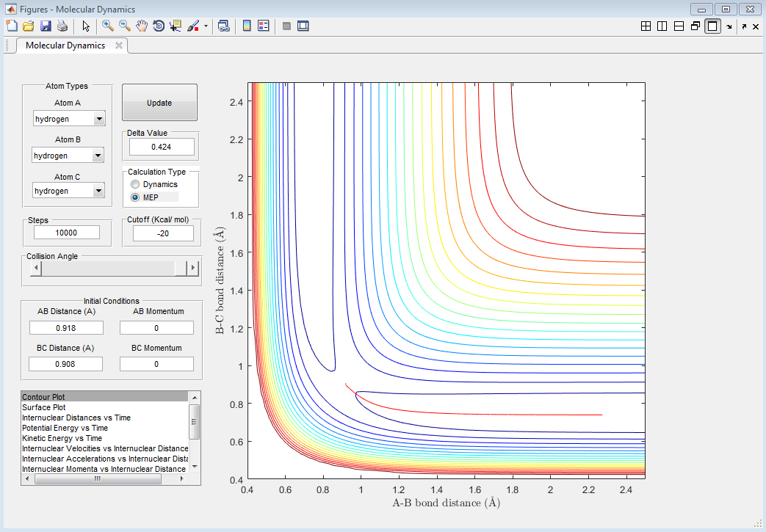Image resolution: width=766 pixels, height=532 pixels.
Task: Enable the Data Cursor tool
Action: click(176, 26)
